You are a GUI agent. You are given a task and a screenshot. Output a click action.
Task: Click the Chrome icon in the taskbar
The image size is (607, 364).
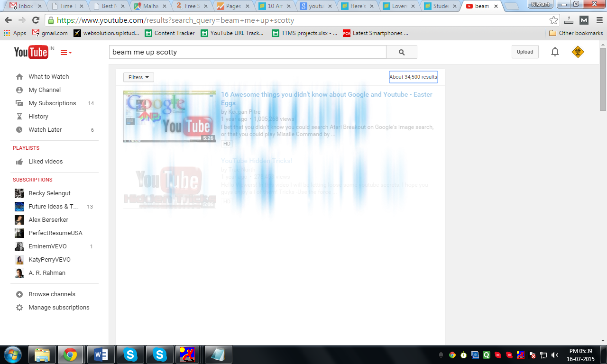[x=70, y=355]
